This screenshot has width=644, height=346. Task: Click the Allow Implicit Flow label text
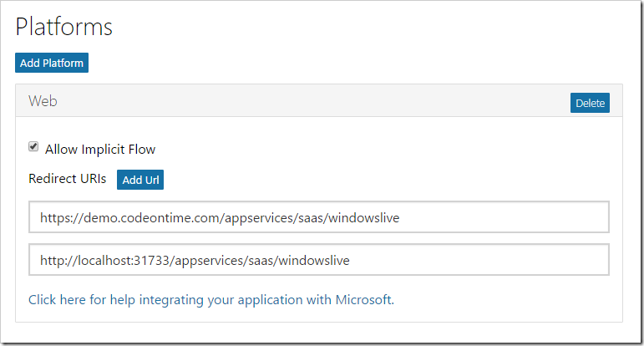coord(100,149)
